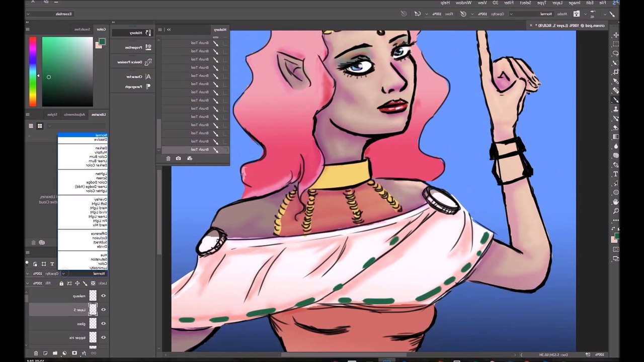Create a new snapshot in History panel
The height and width of the screenshot is (362, 644).
pyautogui.click(x=179, y=158)
